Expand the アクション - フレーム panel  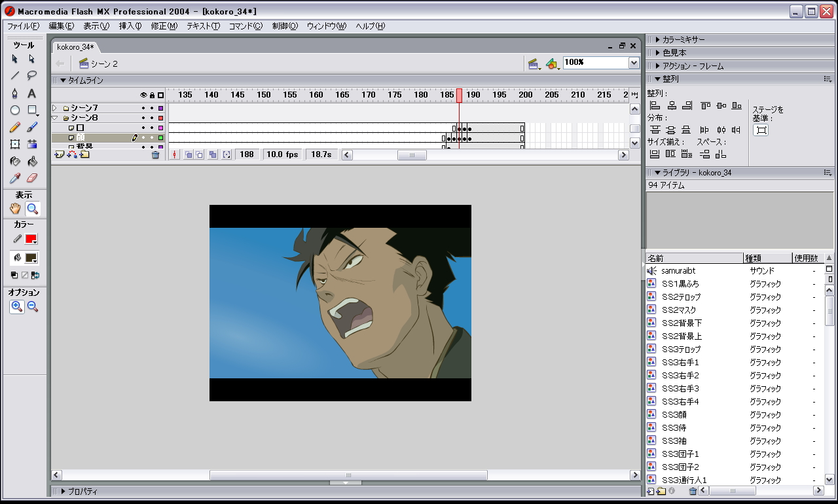pos(657,66)
